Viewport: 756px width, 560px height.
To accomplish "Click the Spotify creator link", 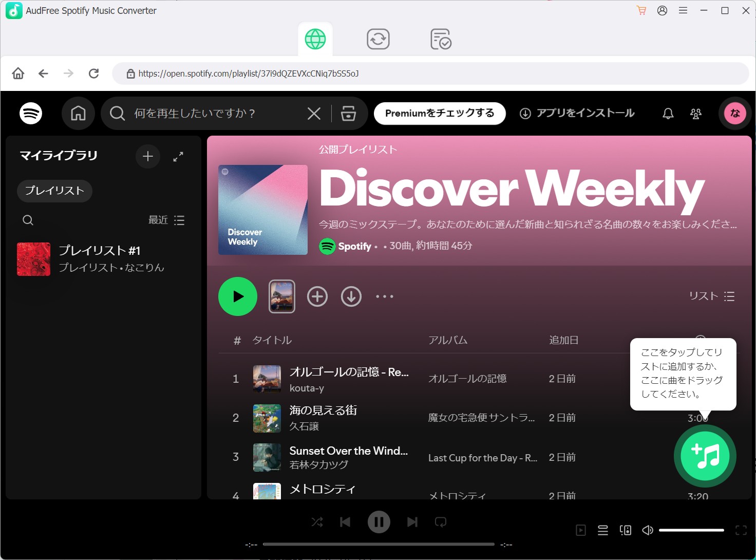I will tap(354, 246).
